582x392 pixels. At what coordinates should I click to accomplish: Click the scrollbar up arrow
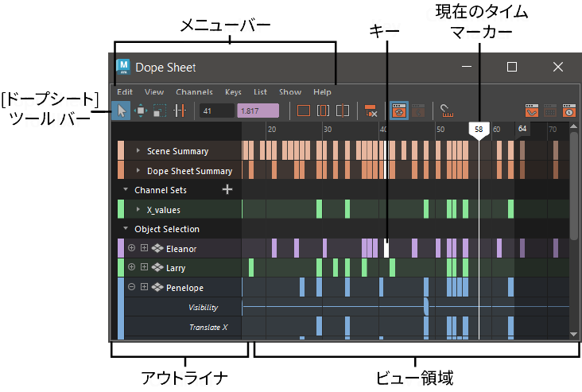coord(573,126)
